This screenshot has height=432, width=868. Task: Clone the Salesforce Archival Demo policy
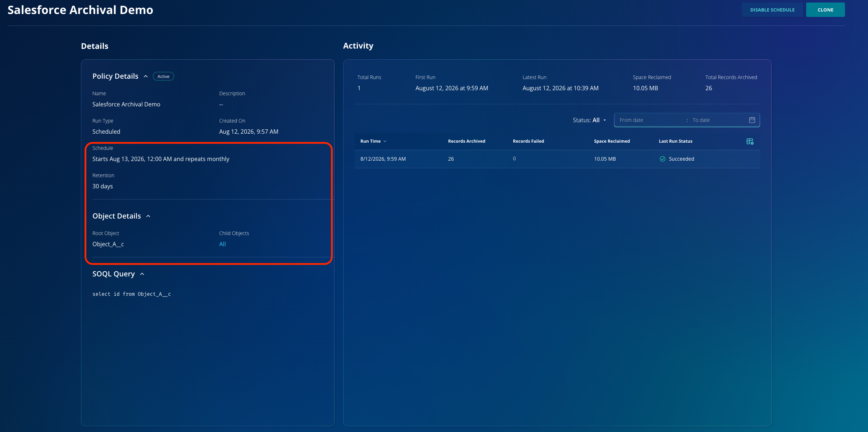point(825,10)
